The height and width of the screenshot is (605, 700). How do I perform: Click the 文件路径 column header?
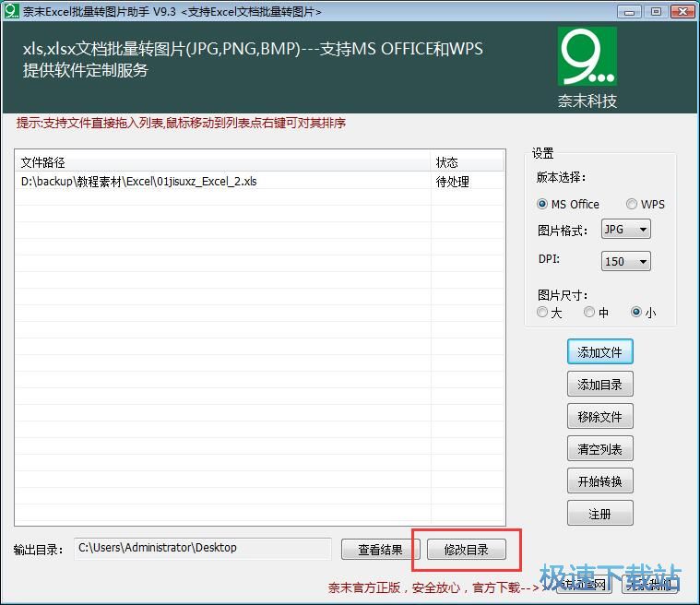pyautogui.click(x=223, y=162)
